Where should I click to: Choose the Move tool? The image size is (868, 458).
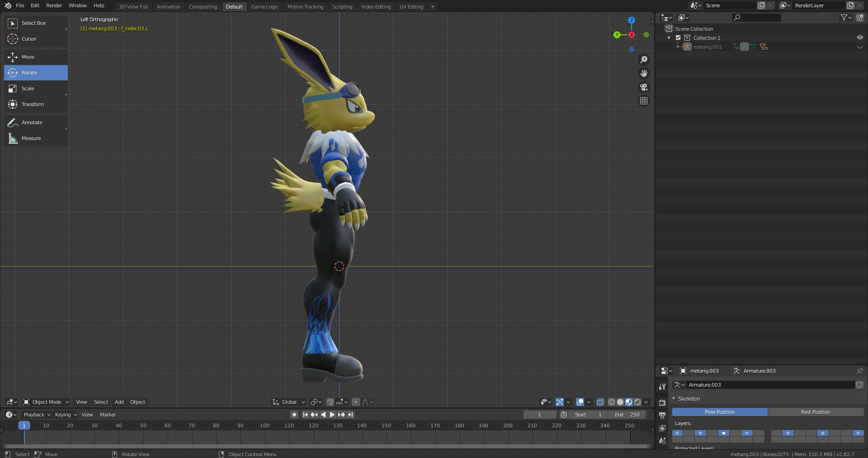click(36, 57)
